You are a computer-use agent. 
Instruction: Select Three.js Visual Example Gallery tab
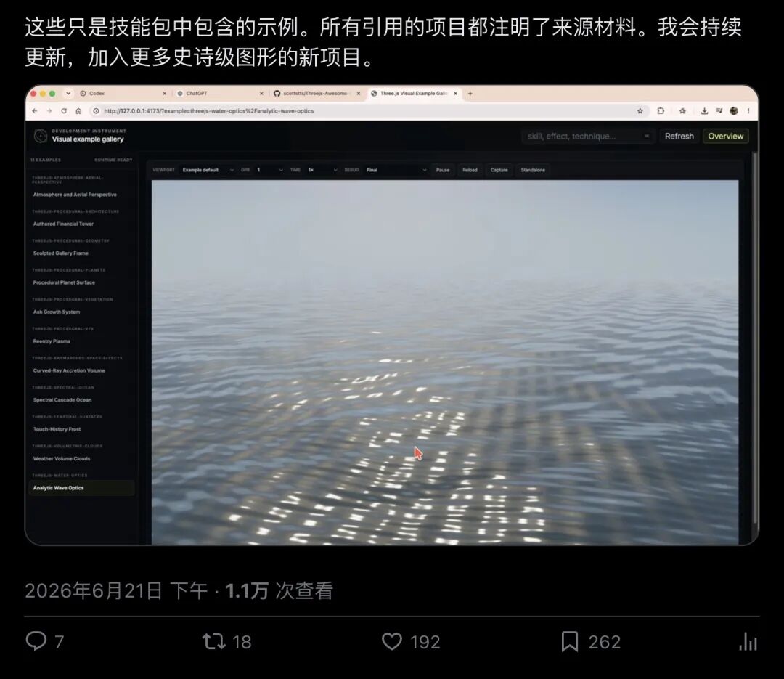[415, 94]
